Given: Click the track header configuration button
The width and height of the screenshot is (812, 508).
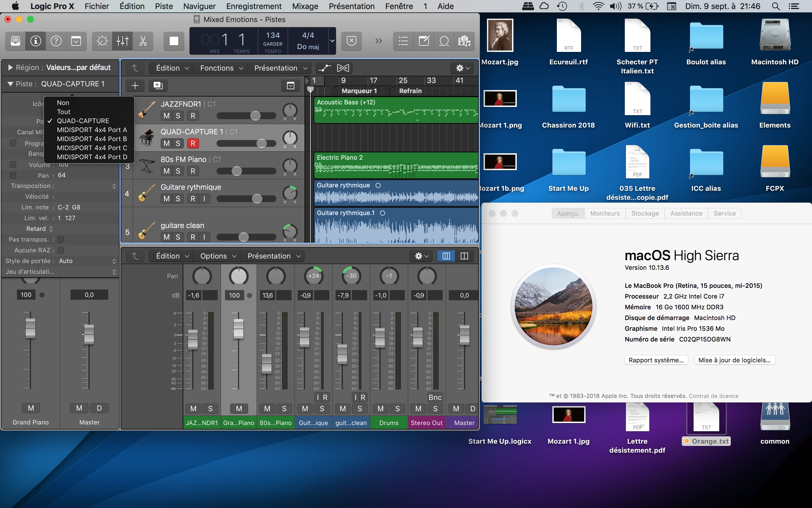Looking at the screenshot, I should tap(291, 85).
